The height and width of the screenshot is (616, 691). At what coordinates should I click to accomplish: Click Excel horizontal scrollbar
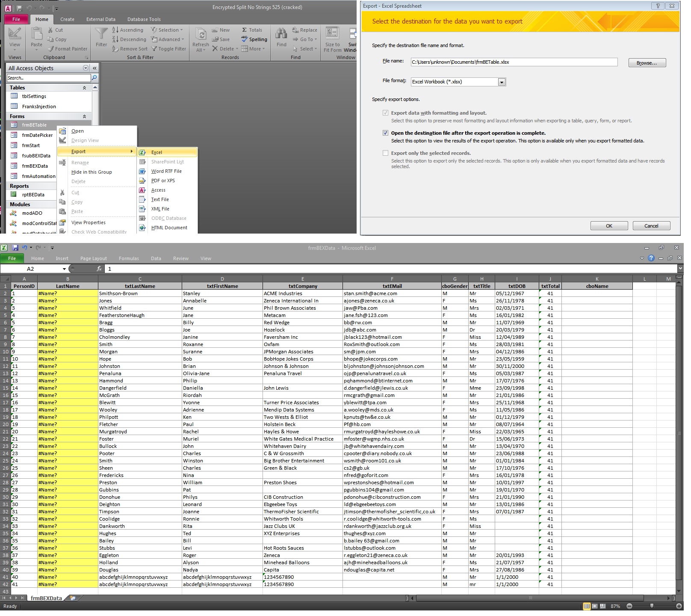pos(530,598)
